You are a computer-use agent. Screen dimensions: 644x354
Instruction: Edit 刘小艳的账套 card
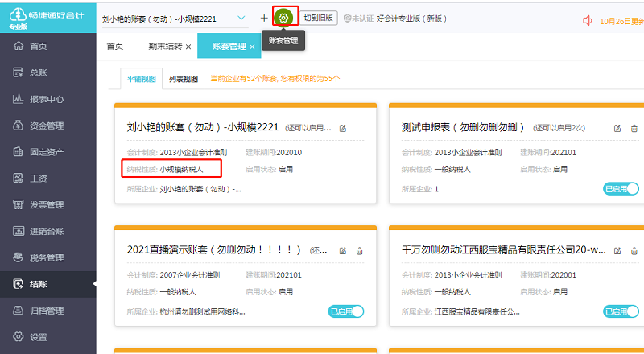click(x=343, y=129)
